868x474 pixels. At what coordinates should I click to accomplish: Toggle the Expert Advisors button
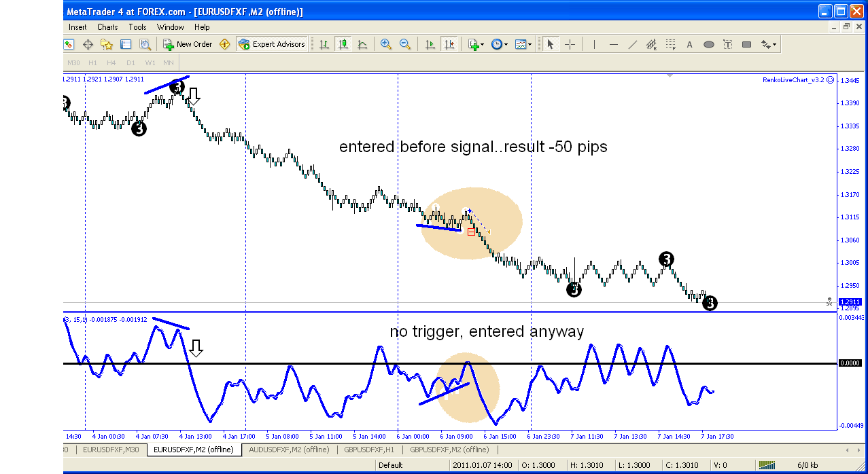click(272, 44)
